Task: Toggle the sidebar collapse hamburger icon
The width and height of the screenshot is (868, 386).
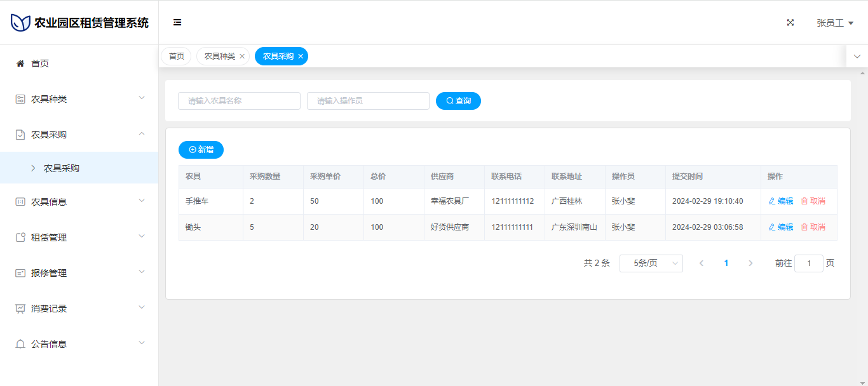Action: (177, 22)
